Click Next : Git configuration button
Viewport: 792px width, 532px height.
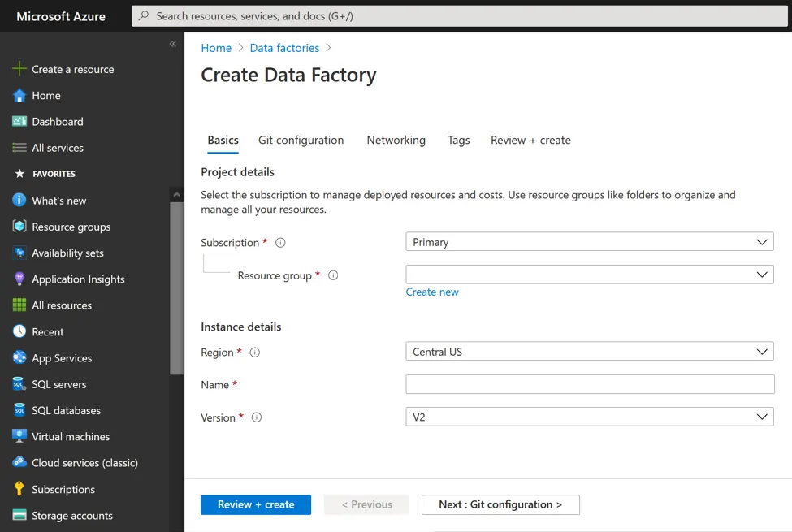pyautogui.click(x=500, y=504)
